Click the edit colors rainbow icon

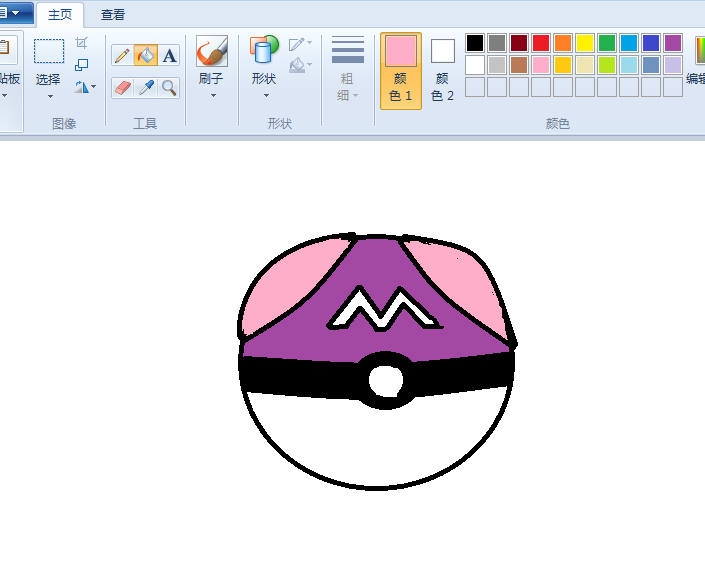click(x=700, y=50)
